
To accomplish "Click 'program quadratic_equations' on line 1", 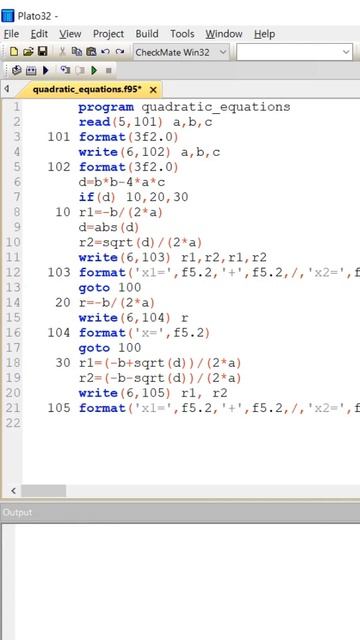I will tap(184, 107).
